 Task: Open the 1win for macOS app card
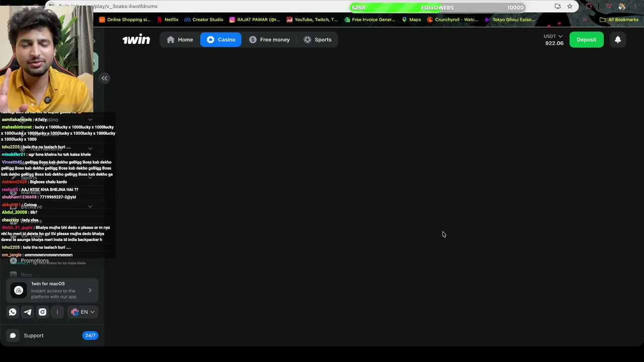(52, 290)
